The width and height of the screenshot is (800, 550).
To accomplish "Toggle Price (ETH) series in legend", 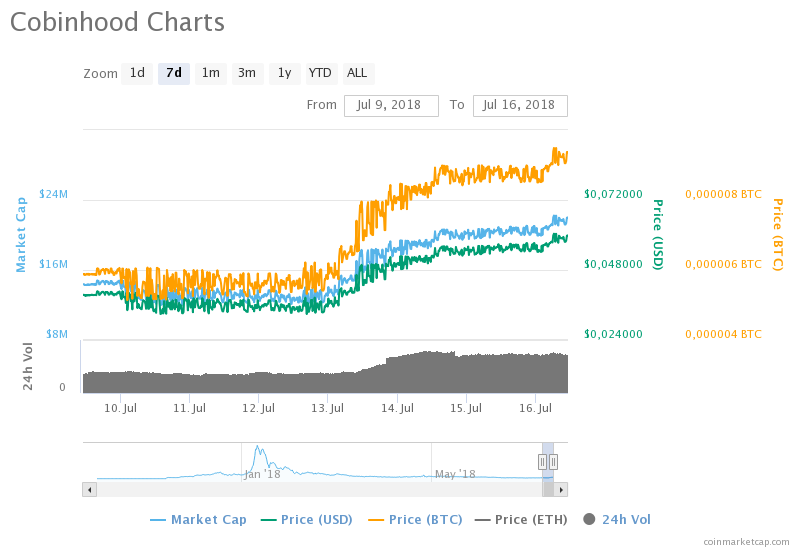I will coord(521,520).
